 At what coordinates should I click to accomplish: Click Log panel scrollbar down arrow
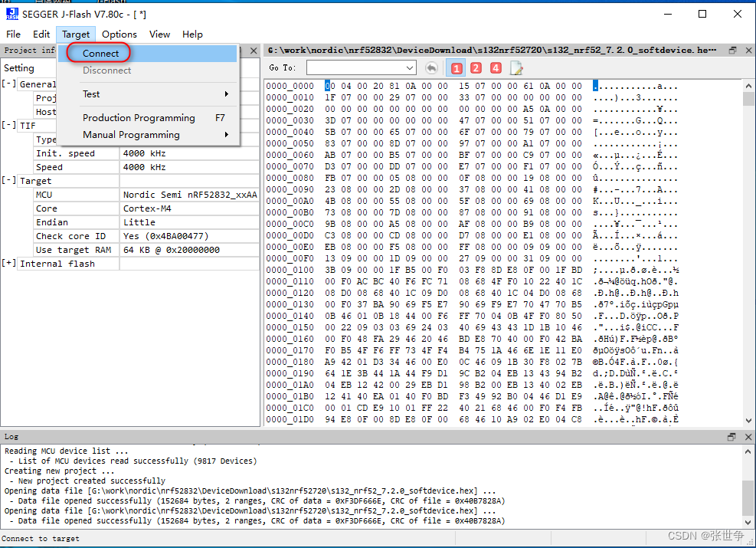748,522
